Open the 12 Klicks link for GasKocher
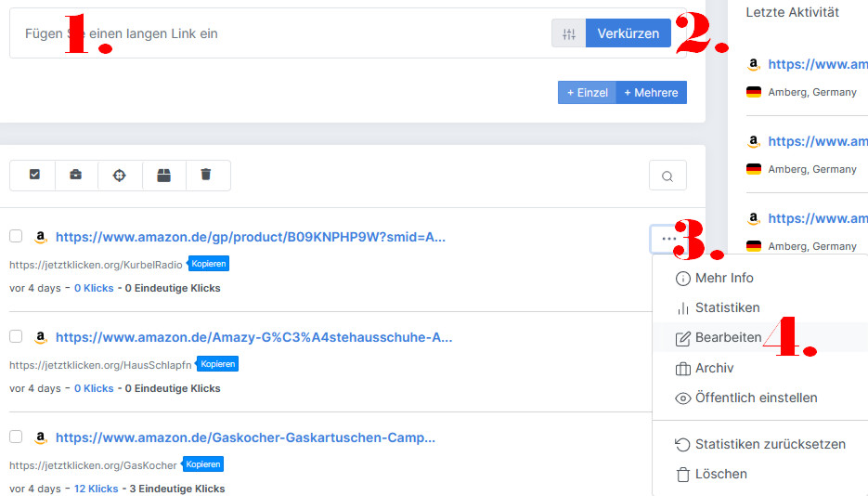This screenshot has width=868, height=496. pyautogui.click(x=96, y=489)
